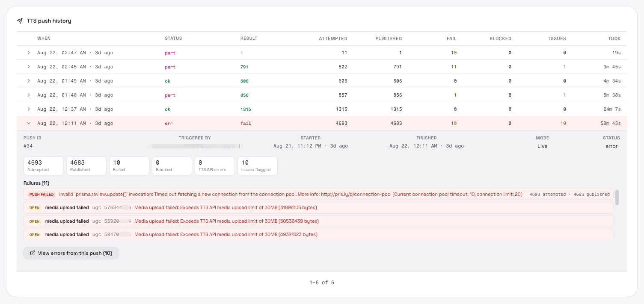Click result 856 in the 01:40 AM row
This screenshot has width=644, height=304.
click(244, 95)
